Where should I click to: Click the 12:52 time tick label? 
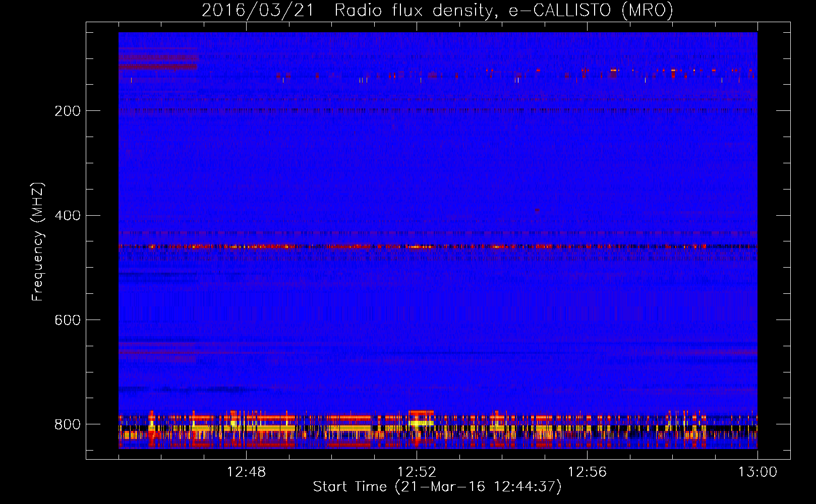pyautogui.click(x=417, y=472)
